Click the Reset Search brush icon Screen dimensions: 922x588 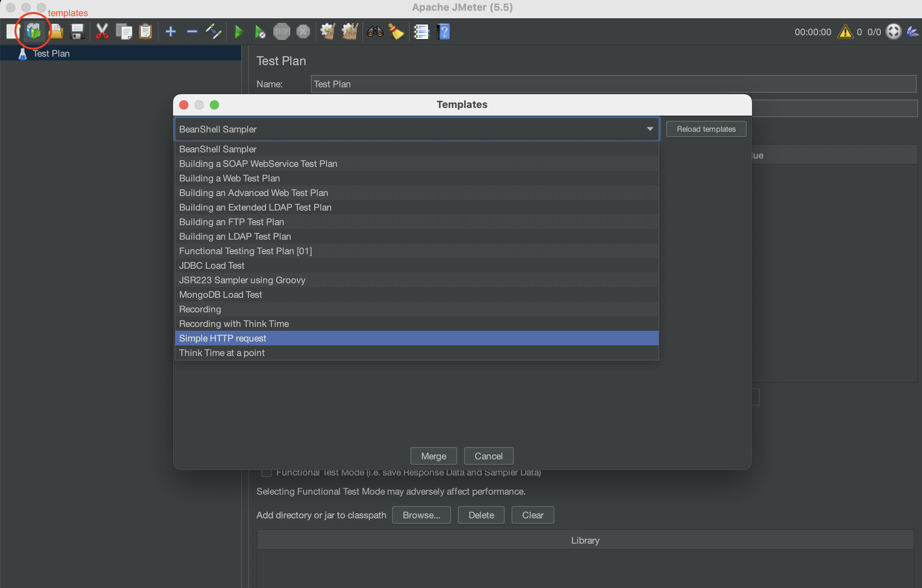pos(396,31)
